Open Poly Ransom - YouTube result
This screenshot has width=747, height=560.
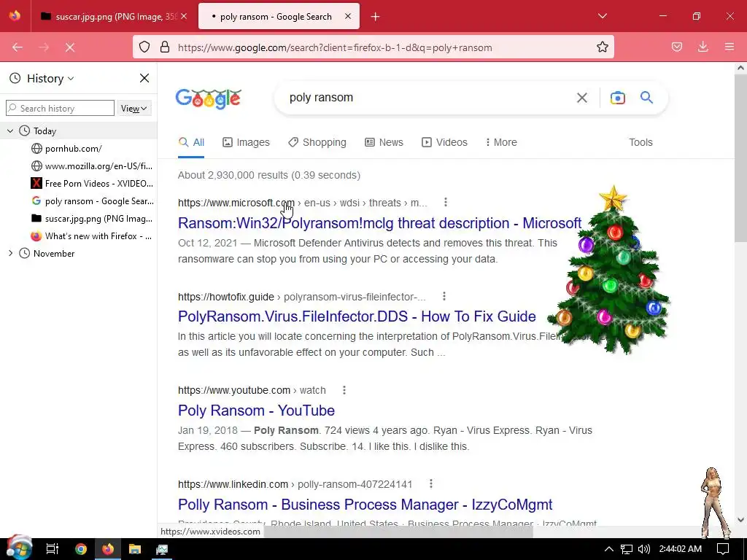pyautogui.click(x=256, y=410)
